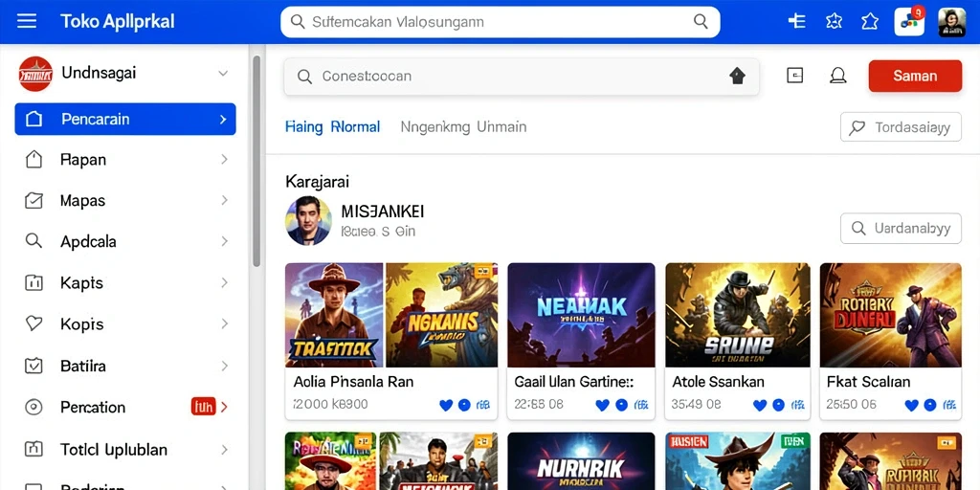Click the Batiira icon in sidebar
The height and width of the screenshot is (490, 980).
click(x=33, y=366)
